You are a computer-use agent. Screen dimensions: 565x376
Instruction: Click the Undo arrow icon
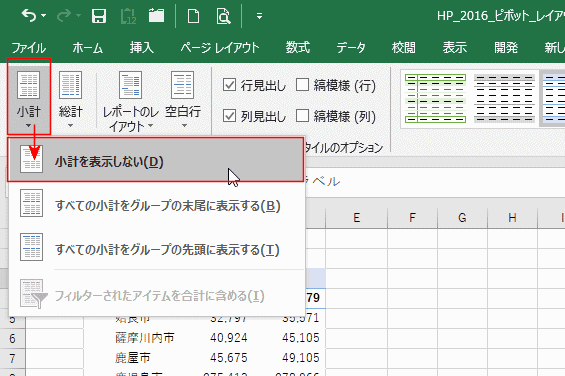[x=28, y=16]
